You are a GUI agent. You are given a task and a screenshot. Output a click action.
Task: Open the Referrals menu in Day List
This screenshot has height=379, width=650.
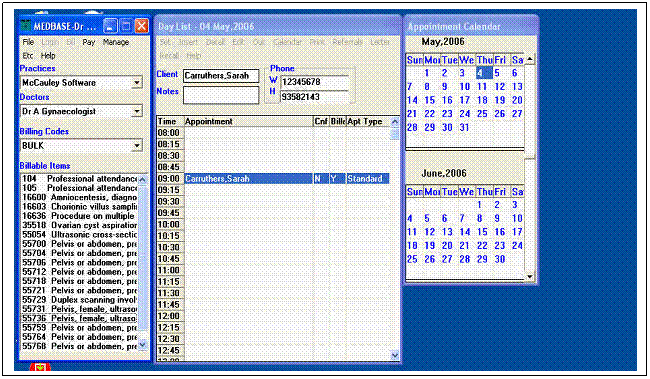coord(347,42)
